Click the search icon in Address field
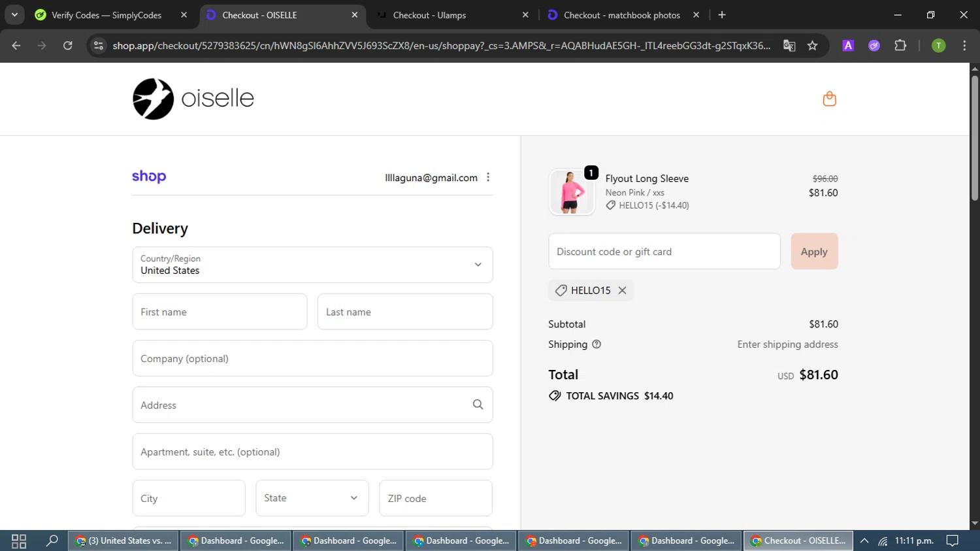 pyautogui.click(x=478, y=405)
